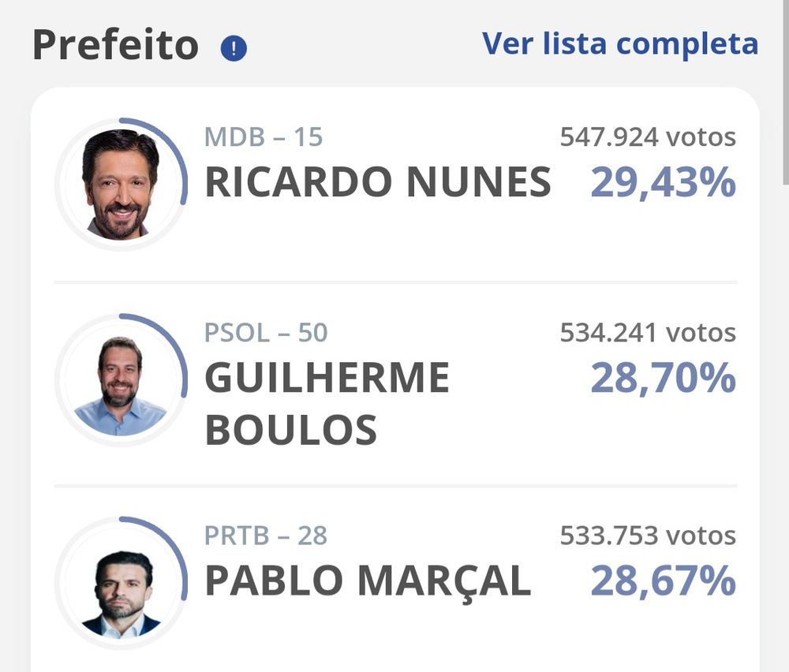Select the 534.241 votos count
This screenshot has height=672, width=789.
(648, 333)
